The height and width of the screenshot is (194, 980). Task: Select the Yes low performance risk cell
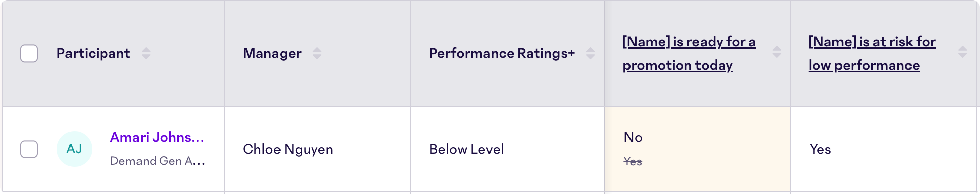click(884, 149)
